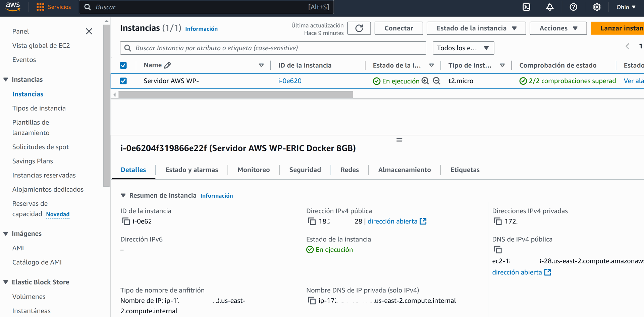644x317 pixels.
Task: Toggle the select-all instances checkbox
Action: click(x=123, y=65)
